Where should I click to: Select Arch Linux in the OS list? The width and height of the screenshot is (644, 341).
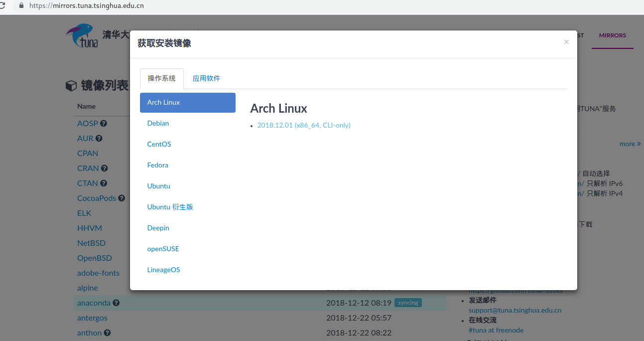[188, 102]
